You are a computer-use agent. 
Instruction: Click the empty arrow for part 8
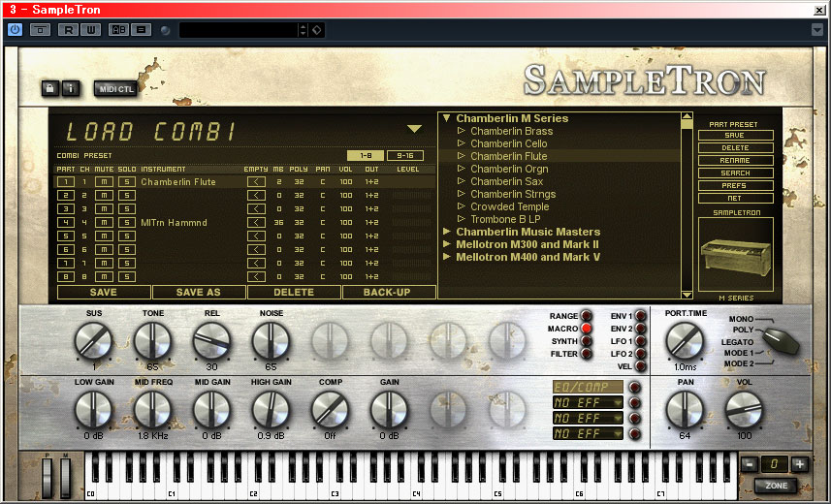[x=256, y=276]
